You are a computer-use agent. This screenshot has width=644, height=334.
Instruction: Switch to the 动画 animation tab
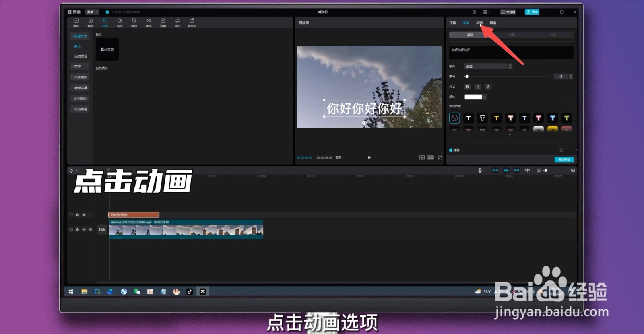[x=479, y=23]
